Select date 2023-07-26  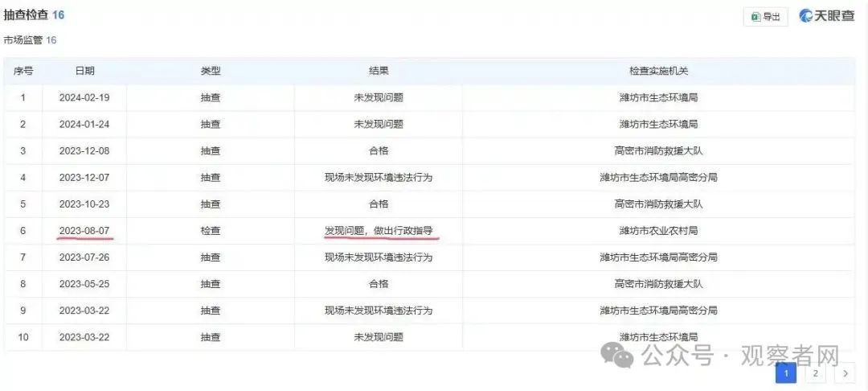(x=84, y=257)
